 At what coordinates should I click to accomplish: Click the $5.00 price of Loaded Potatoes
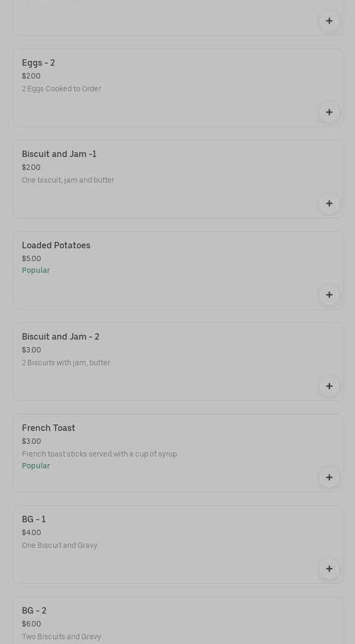[32, 258]
